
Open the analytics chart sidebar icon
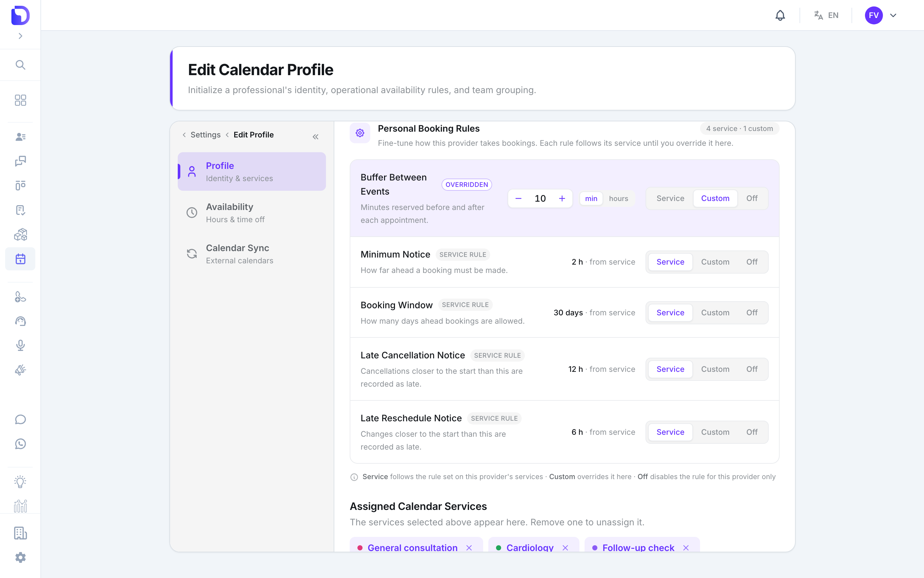[x=20, y=506]
